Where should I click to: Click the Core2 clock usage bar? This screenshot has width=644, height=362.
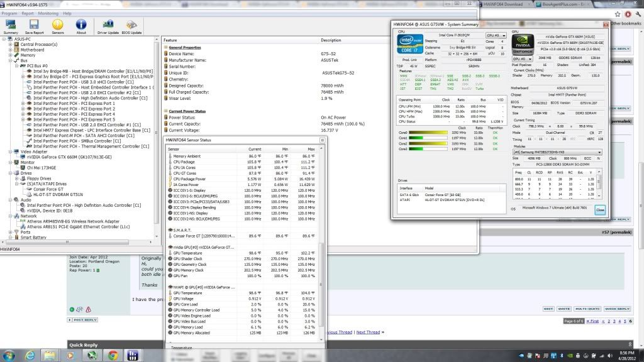tap(428, 144)
